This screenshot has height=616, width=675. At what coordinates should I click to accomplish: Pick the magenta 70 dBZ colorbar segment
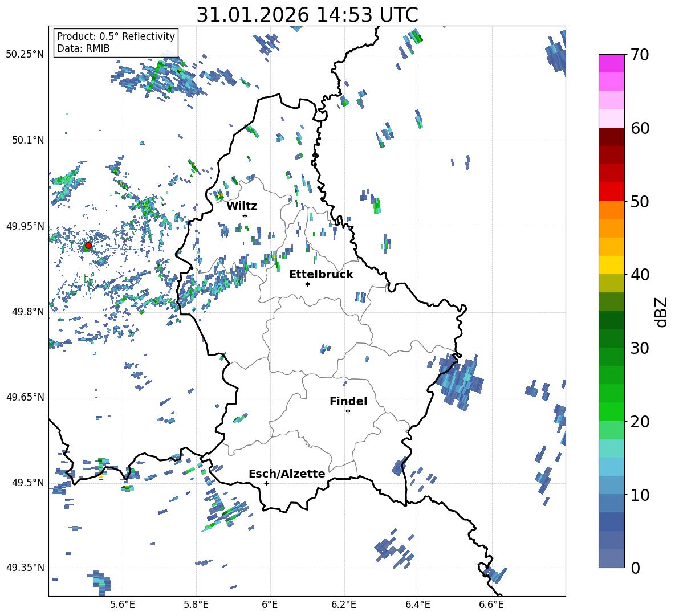point(611,63)
